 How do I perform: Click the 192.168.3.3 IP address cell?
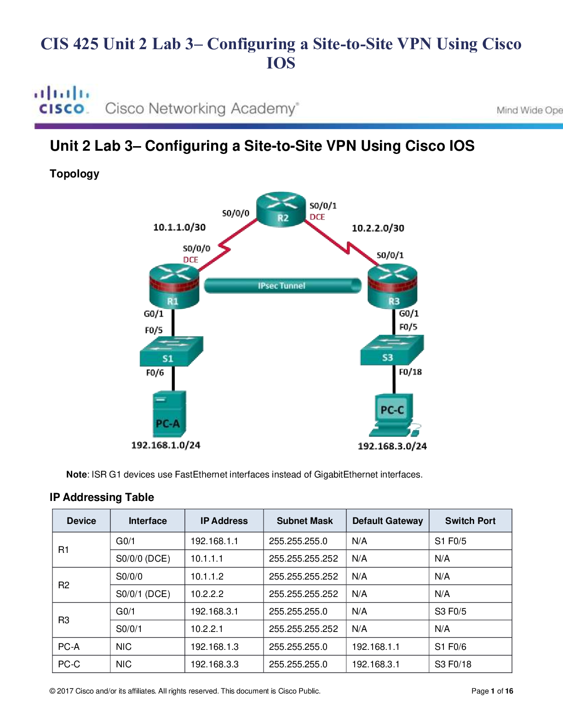point(224,664)
